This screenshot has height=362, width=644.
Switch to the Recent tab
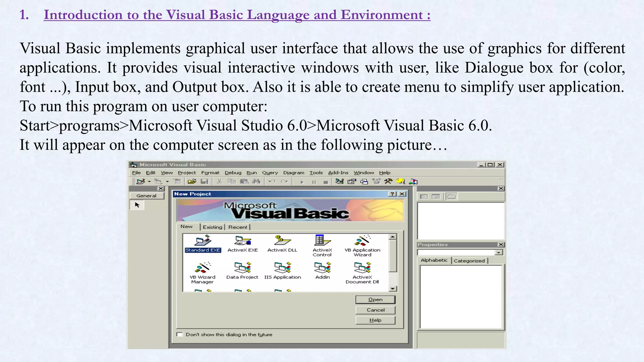pos(238,227)
